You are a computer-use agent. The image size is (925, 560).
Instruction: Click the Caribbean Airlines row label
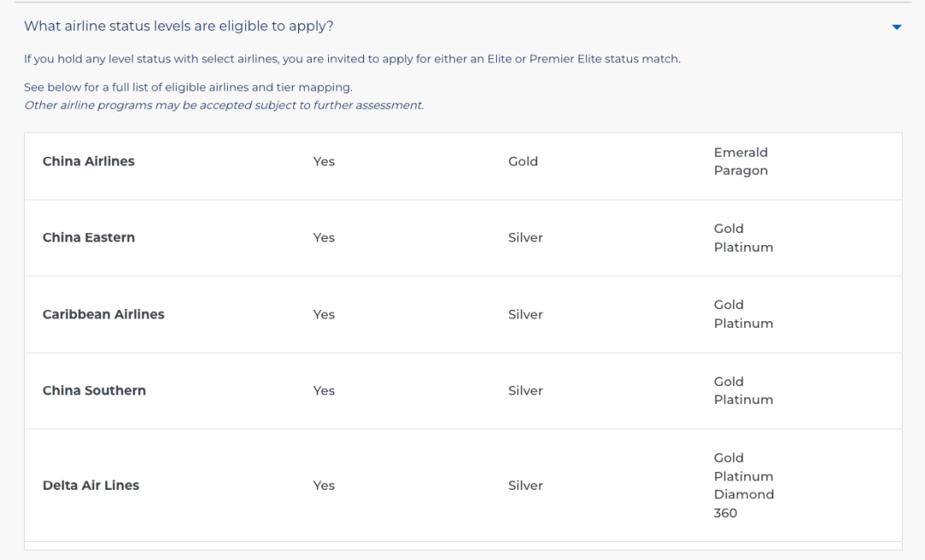pyautogui.click(x=104, y=314)
